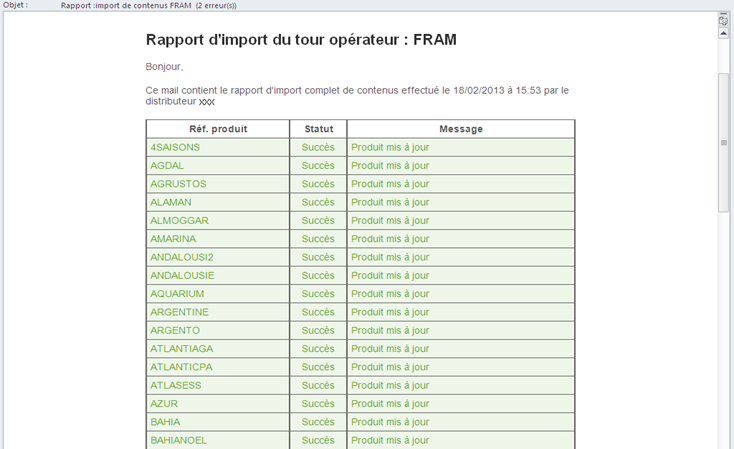Click 'Produit mis à jour' in ALAMAN row
The width and height of the screenshot is (734, 449).
[390, 203]
